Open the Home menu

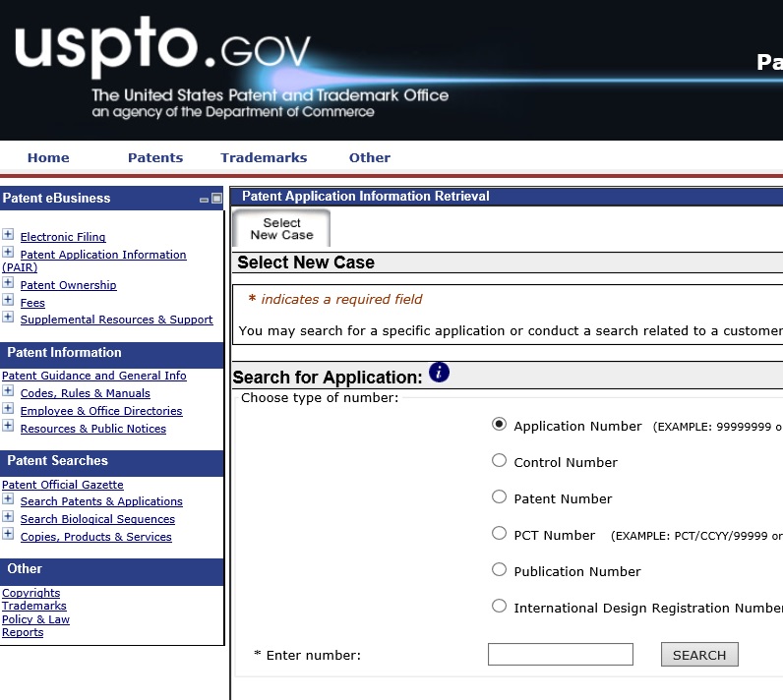point(48,157)
